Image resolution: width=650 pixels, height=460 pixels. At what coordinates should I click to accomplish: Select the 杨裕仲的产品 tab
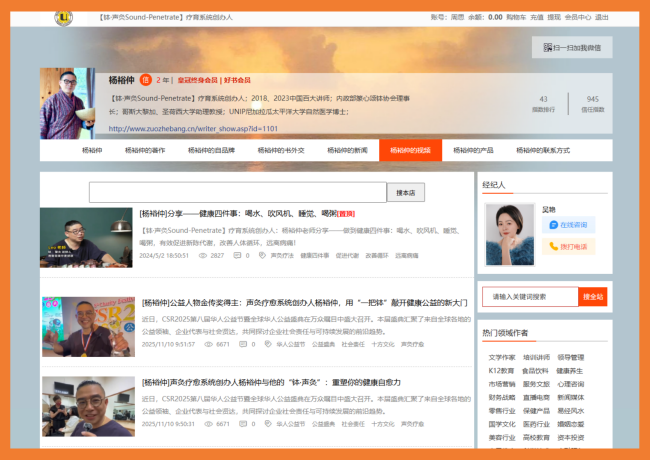[473, 150]
